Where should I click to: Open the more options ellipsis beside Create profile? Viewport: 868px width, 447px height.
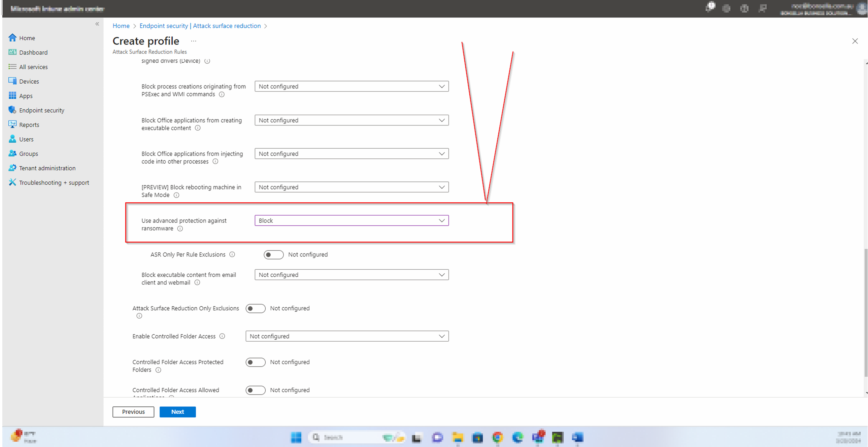[x=193, y=41]
